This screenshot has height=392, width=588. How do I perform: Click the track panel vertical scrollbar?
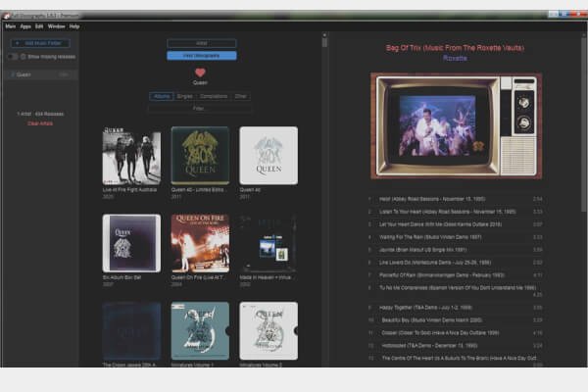[x=584, y=123]
